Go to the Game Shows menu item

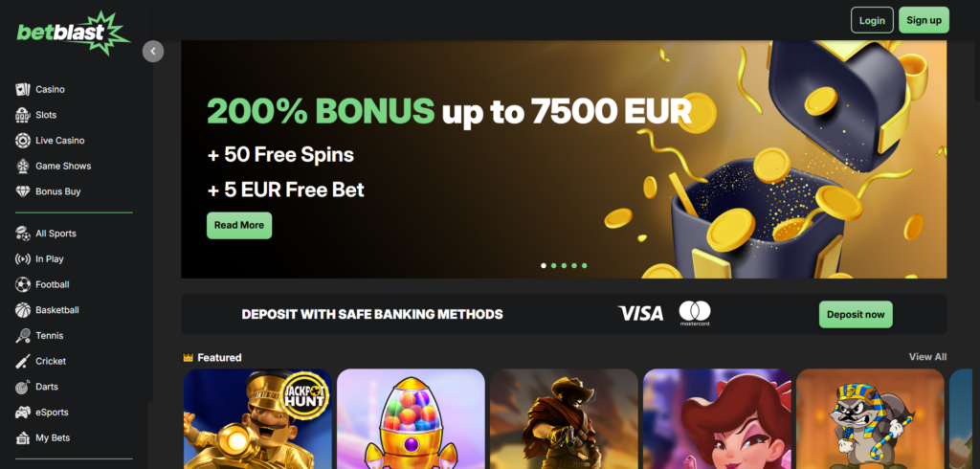point(63,166)
